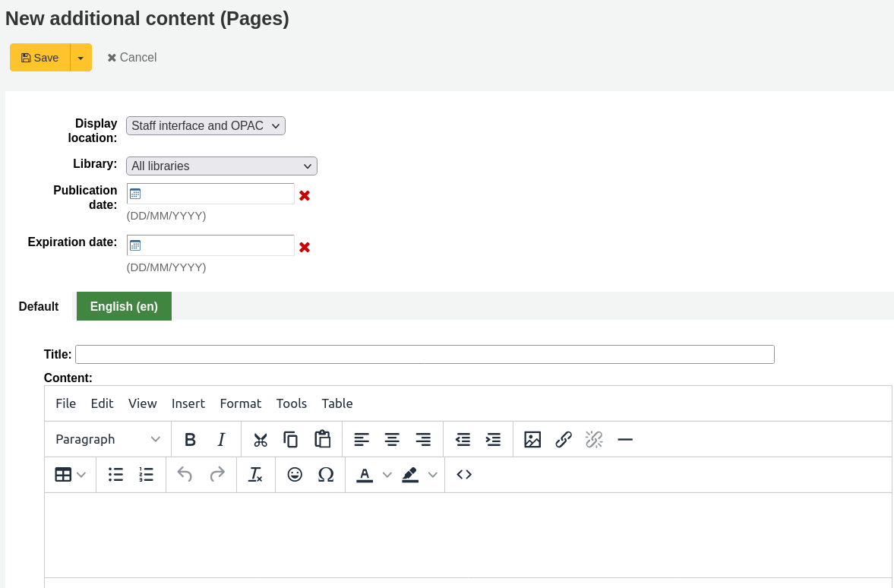Expand background color picker arrow
Image resolution: width=894 pixels, height=588 pixels.
(x=433, y=475)
